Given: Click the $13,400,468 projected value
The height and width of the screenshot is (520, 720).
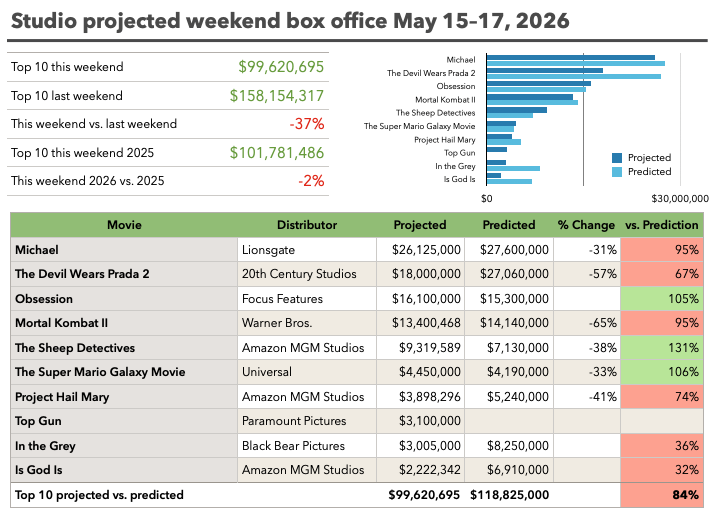Looking at the screenshot, I should coord(426,323).
